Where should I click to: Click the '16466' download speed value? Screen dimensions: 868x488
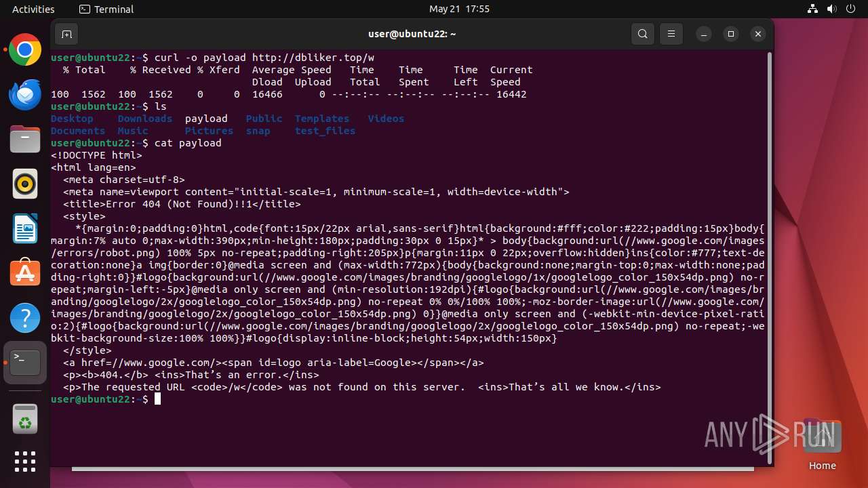267,94
